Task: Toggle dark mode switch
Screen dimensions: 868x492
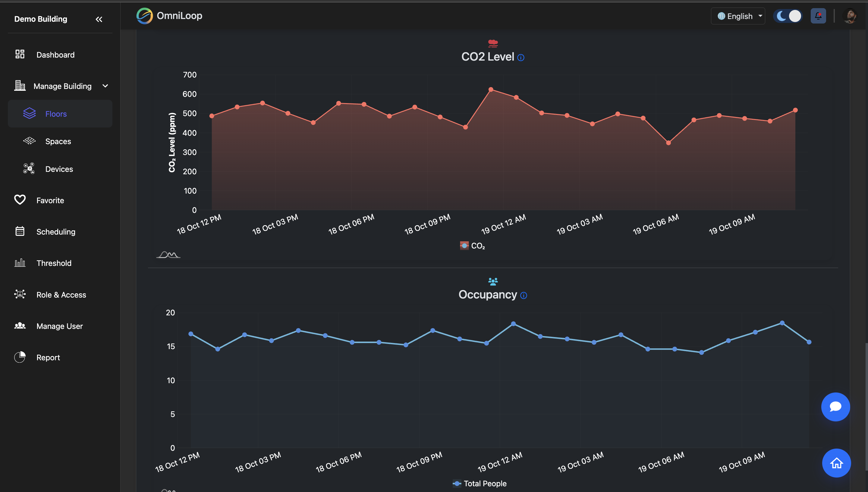Action: (788, 16)
